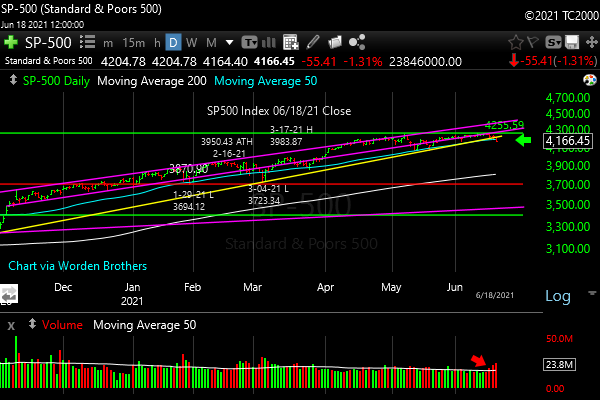This screenshot has width=600, height=400.
Task: Toggle the Log scale setting
Action: (557, 297)
